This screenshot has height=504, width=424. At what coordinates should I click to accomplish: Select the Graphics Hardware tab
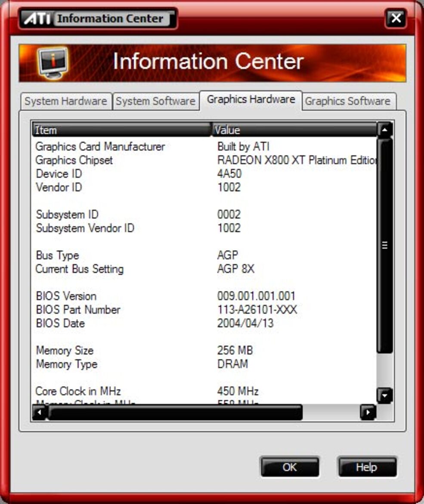click(x=251, y=100)
